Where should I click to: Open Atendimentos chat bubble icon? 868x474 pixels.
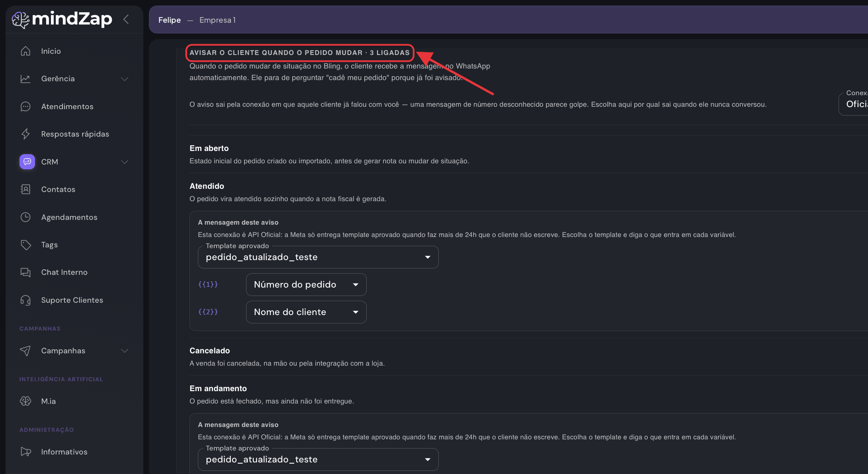pos(25,106)
